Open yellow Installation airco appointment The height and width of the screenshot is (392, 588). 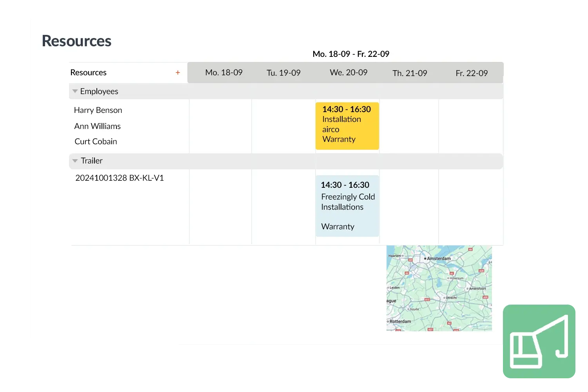[x=347, y=125]
